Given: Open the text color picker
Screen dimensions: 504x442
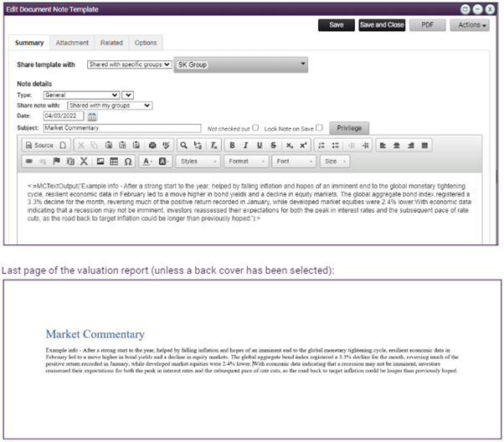Looking at the screenshot, I should [147, 161].
